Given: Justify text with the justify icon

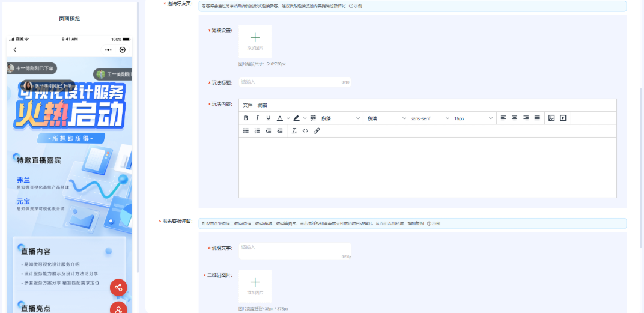Looking at the screenshot, I should [537, 118].
